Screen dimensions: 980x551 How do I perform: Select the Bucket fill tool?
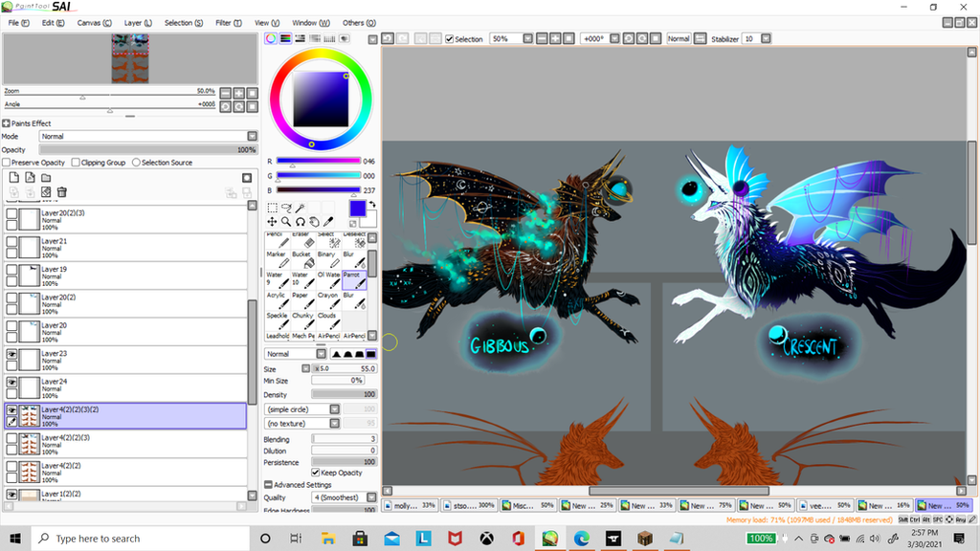[x=303, y=259]
